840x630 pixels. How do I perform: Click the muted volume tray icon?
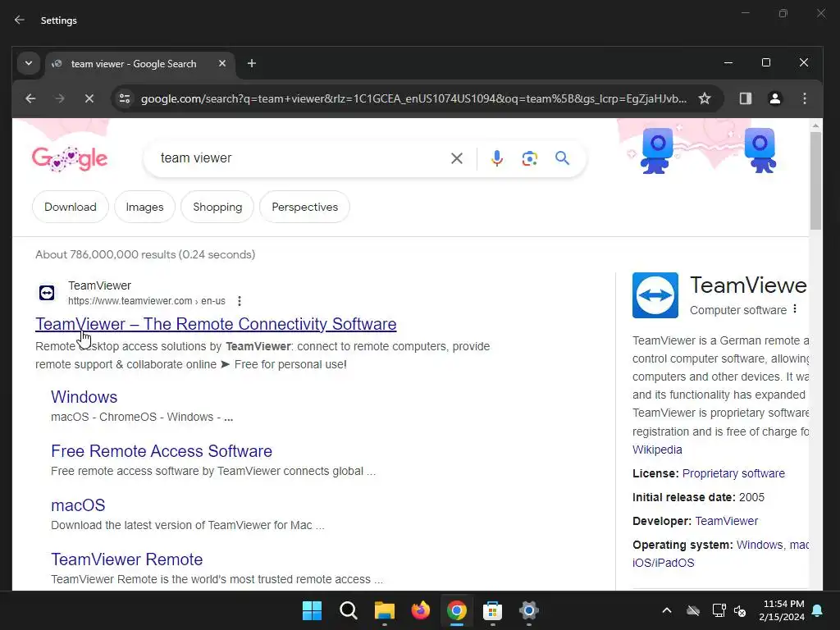(741, 610)
